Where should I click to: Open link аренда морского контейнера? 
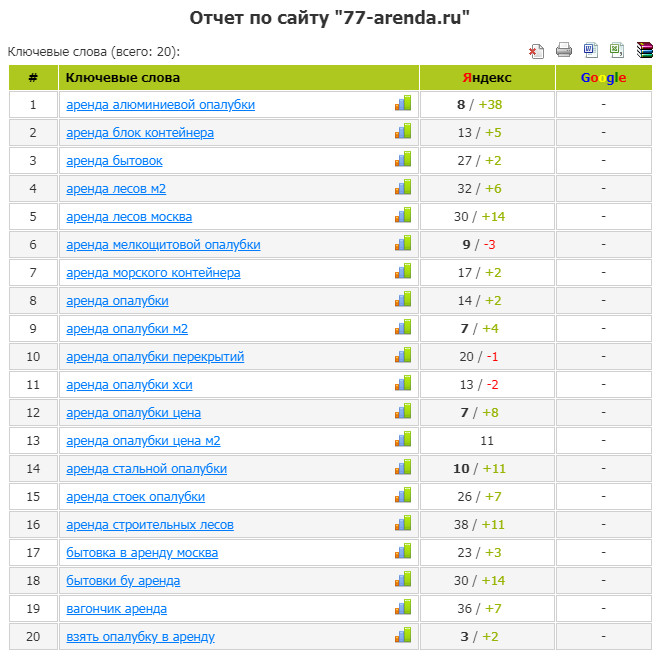[153, 273]
